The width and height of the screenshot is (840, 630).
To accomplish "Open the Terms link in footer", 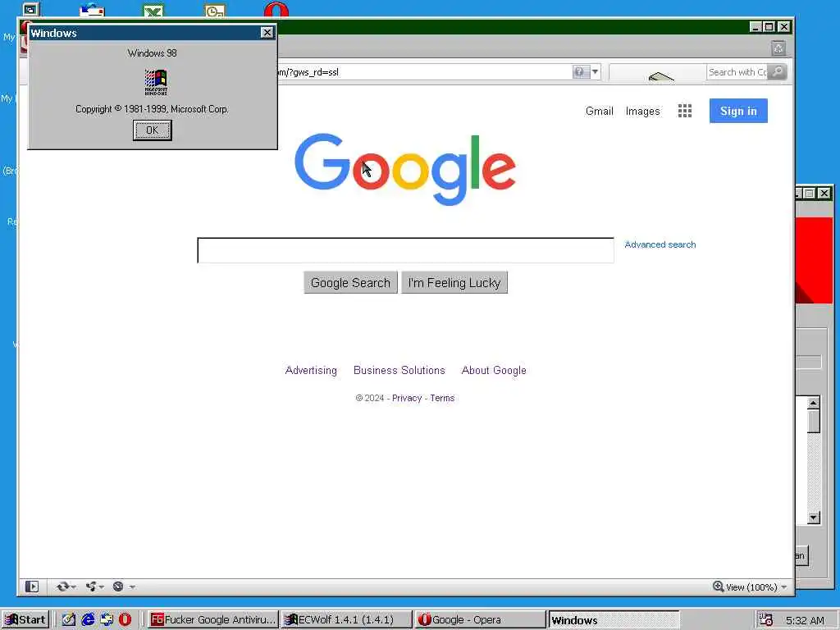I will [x=442, y=398].
